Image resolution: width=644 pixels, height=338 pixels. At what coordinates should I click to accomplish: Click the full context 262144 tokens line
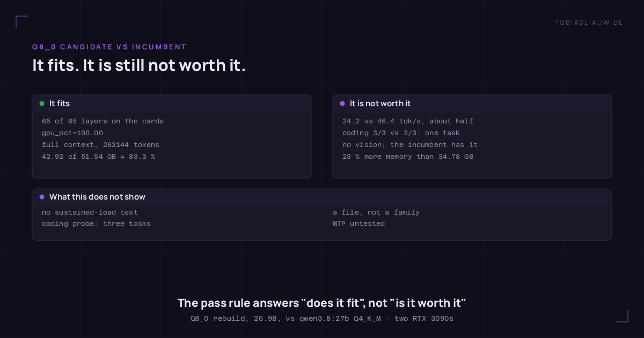pos(100,145)
